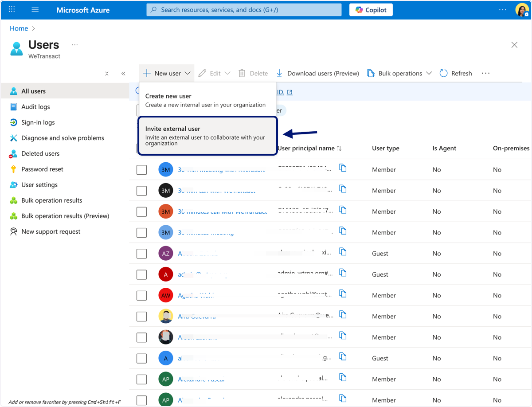
Task: Collapse the sidebar with double chevron
Action: click(x=123, y=74)
